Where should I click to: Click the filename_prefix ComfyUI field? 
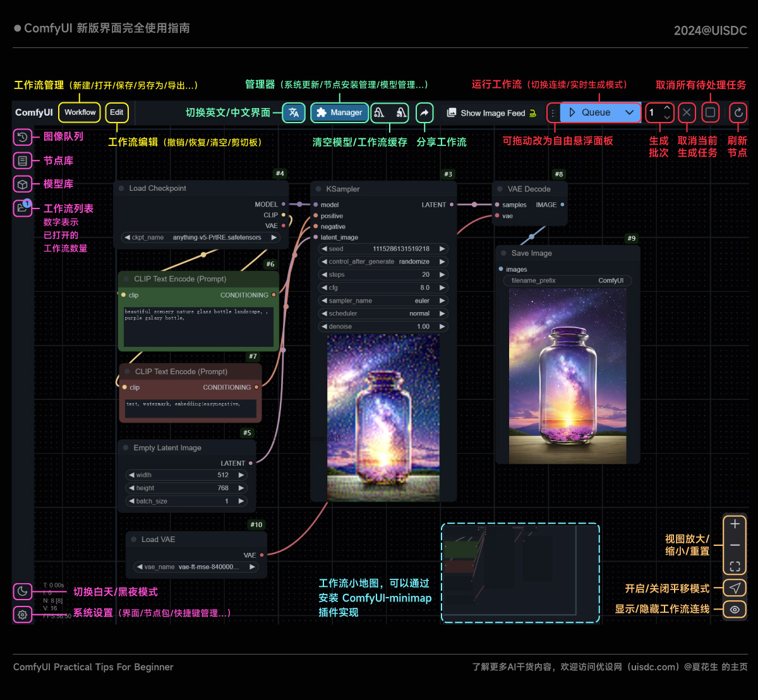[x=567, y=281]
